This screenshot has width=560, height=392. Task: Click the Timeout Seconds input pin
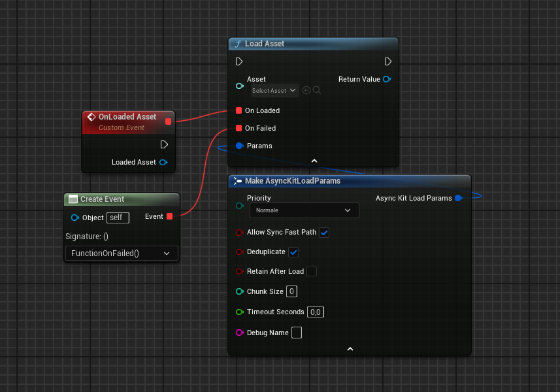240,312
